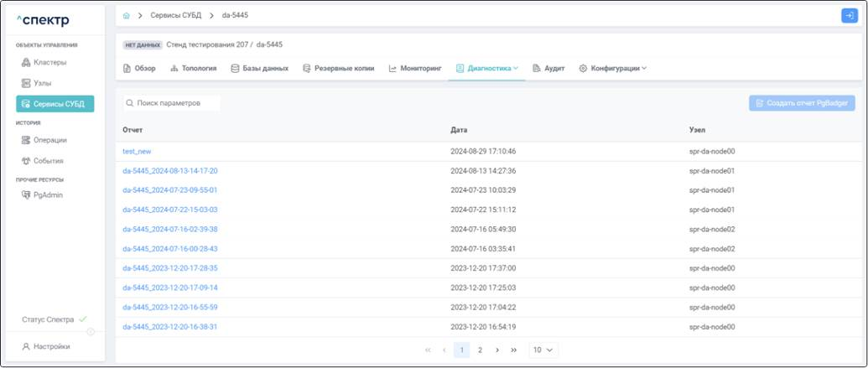Open the page size selector showing 10

click(543, 350)
